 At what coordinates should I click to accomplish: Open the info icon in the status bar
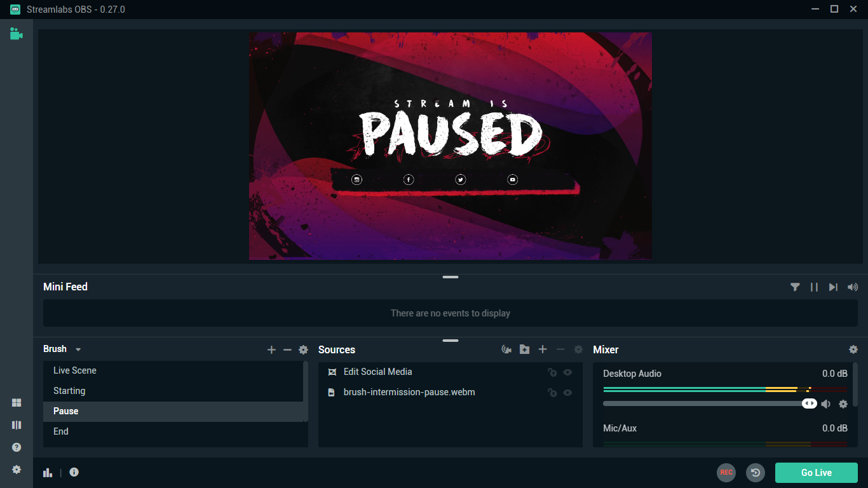coord(74,472)
